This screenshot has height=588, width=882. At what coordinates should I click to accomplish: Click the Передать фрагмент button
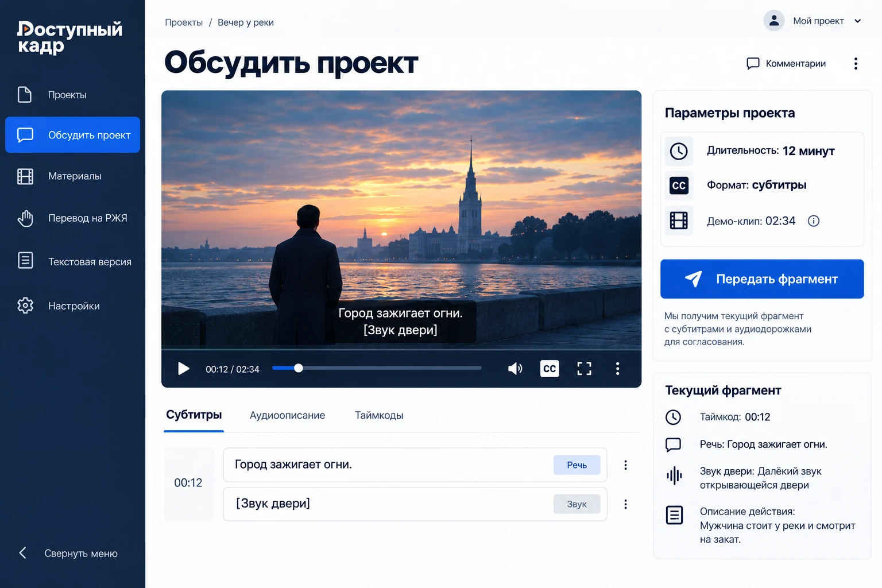pyautogui.click(x=762, y=279)
